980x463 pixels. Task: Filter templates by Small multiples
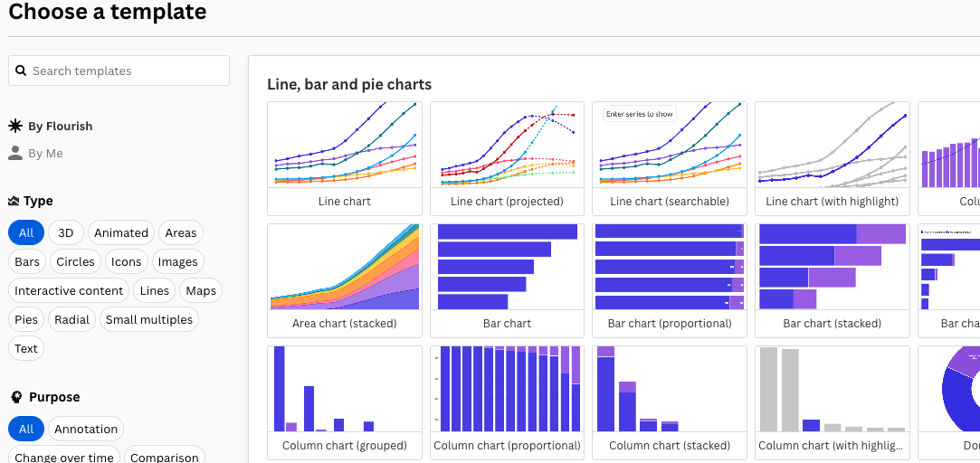click(149, 319)
